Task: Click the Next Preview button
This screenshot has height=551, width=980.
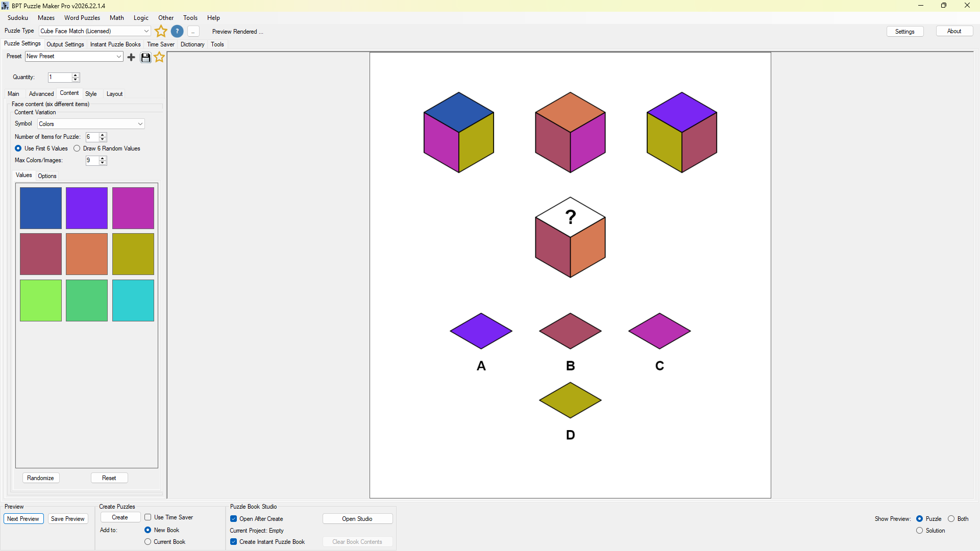Action: tap(23, 519)
